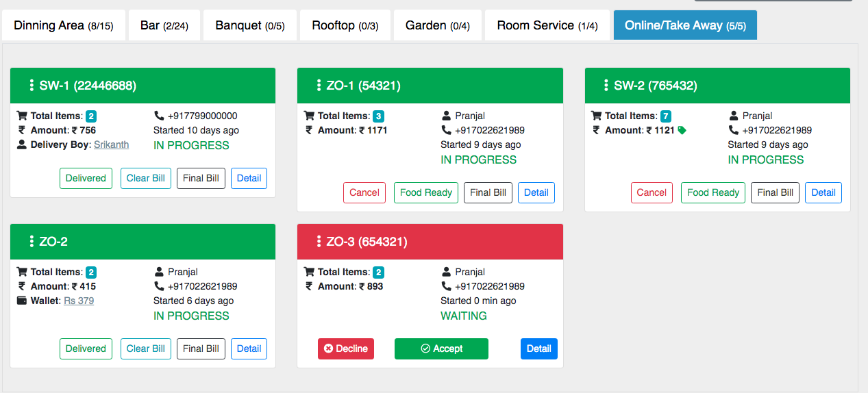The image size is (868, 393).
Task: Click the green tag icon beside amount 1121
Action: click(682, 131)
